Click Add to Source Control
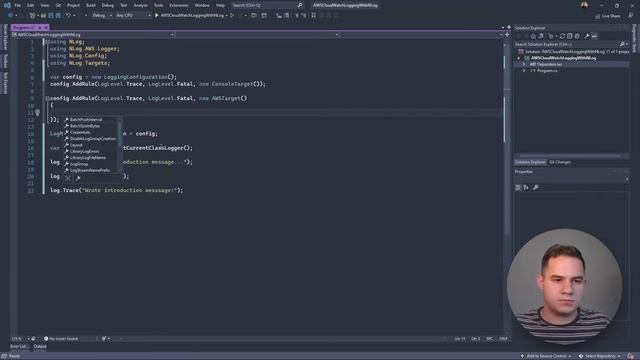640x360 pixels. pos(546,356)
